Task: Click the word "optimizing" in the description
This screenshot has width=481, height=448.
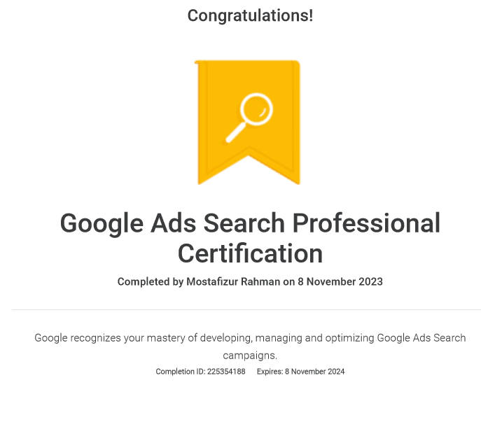Action: [x=349, y=338]
